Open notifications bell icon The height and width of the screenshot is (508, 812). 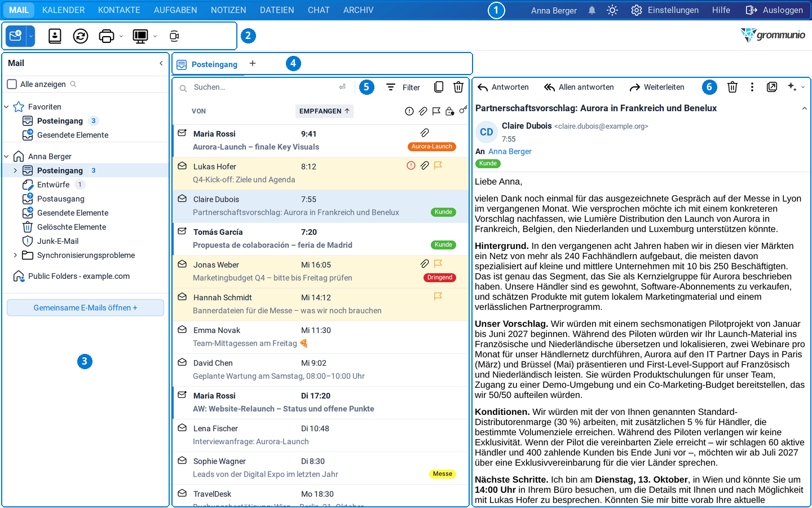pos(592,10)
